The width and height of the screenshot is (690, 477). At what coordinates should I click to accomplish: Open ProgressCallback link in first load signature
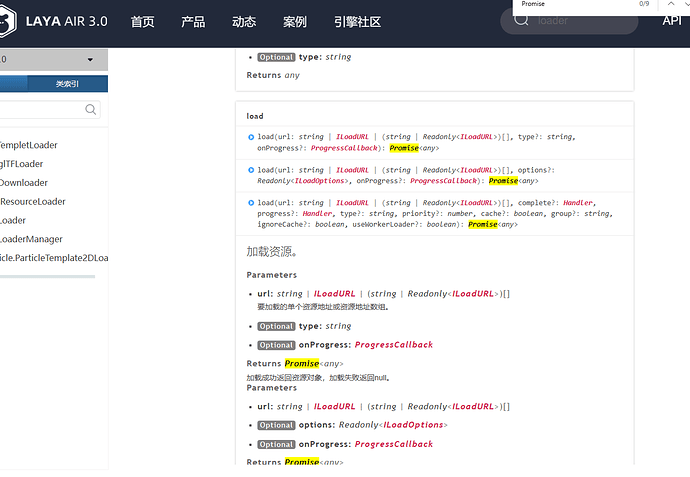[344, 148]
